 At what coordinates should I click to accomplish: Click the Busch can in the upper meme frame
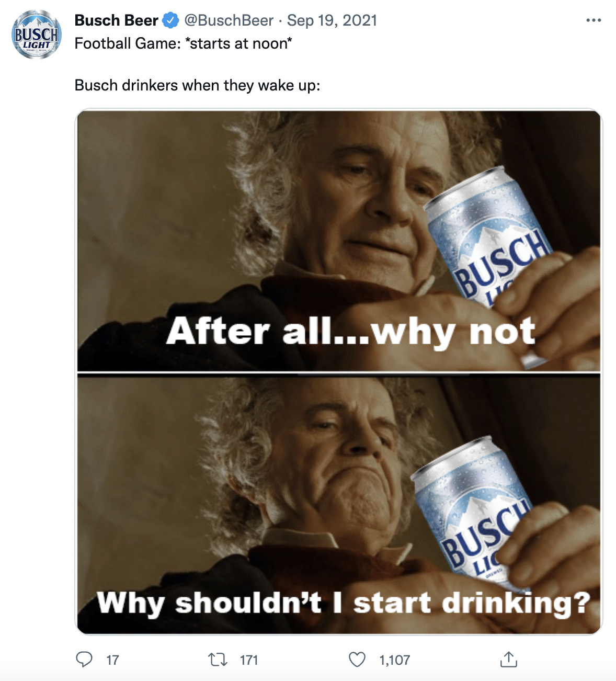click(489, 241)
